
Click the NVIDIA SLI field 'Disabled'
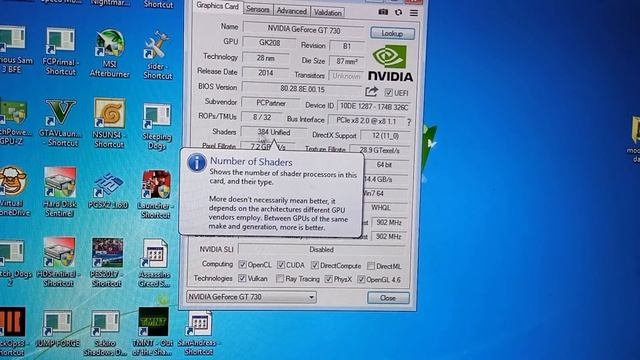tap(322, 249)
